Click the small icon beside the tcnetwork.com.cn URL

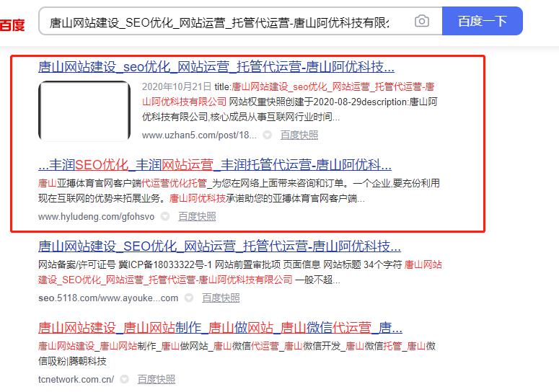coord(124,379)
